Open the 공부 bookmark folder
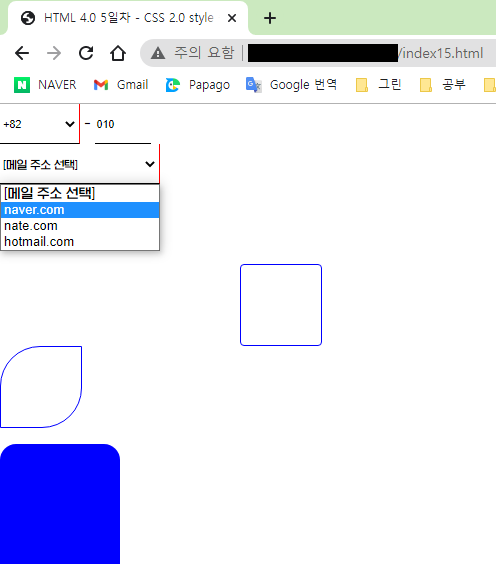Viewport: 496px width, 569px height. 443,85
